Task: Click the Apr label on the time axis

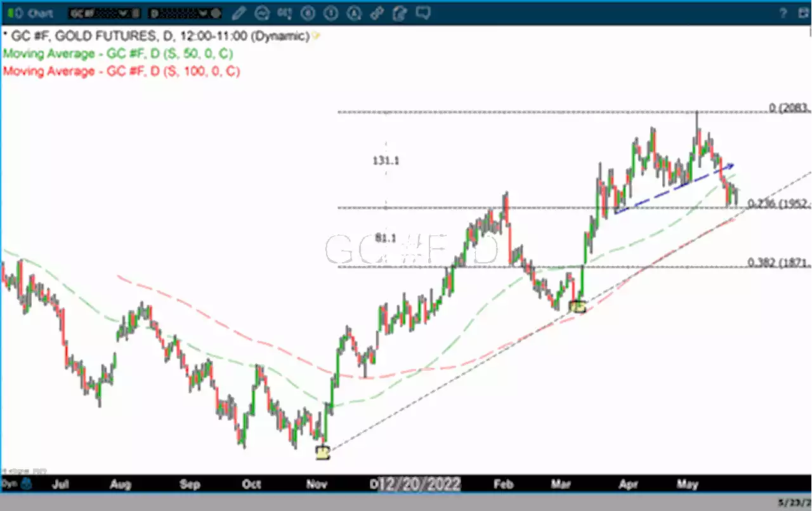Action: (x=628, y=484)
